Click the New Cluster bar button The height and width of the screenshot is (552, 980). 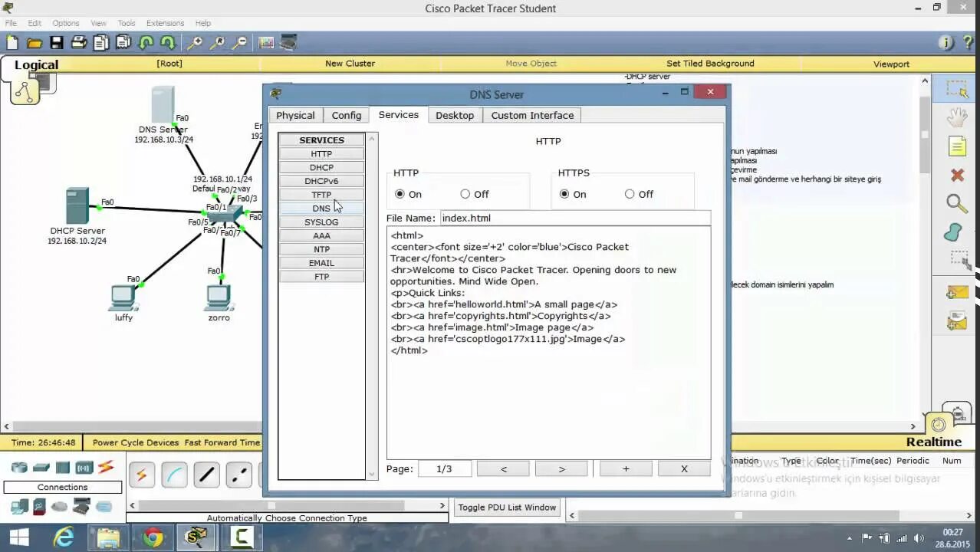350,64
